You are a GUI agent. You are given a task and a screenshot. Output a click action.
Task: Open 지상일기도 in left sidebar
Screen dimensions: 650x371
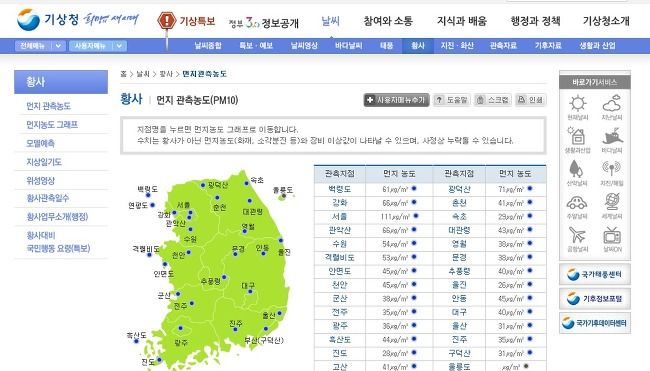pyautogui.click(x=44, y=162)
